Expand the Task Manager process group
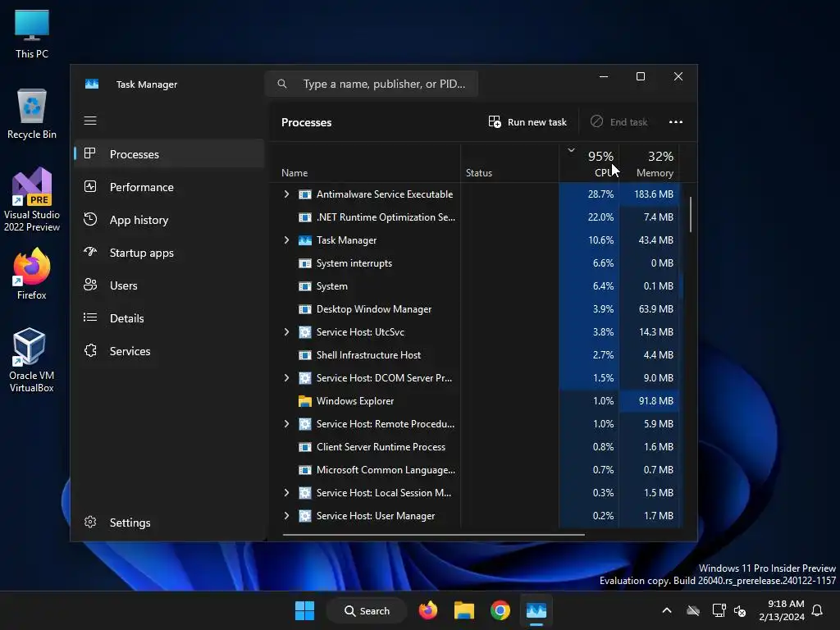840x630 pixels. click(286, 240)
